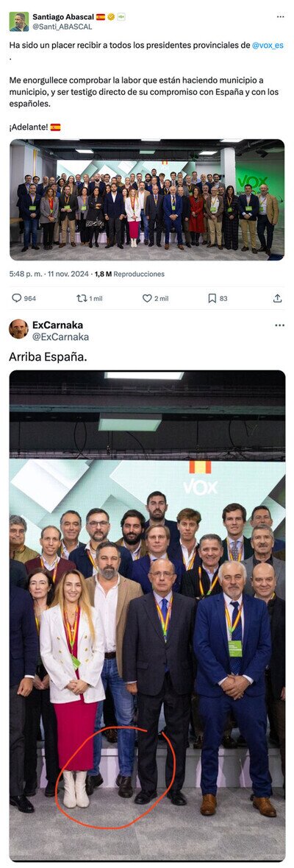Click the affiliation badge beside the verified mark
294x868 pixels.
(x=121, y=17)
